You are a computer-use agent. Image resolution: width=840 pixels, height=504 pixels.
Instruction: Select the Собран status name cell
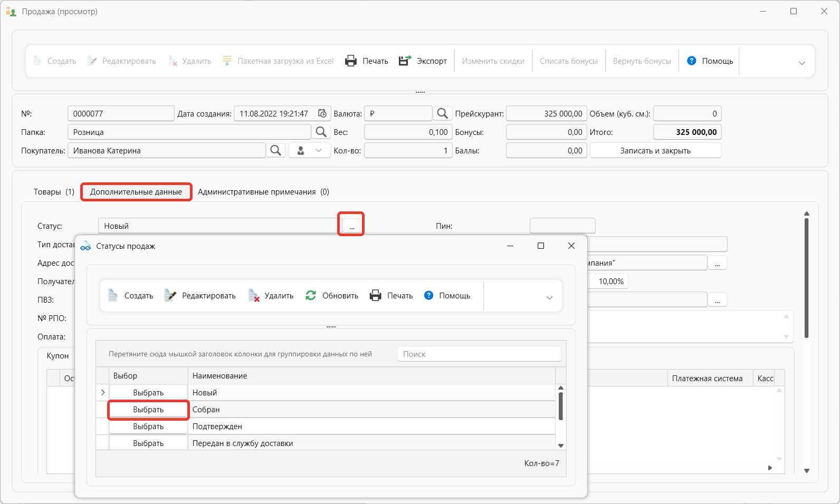(x=371, y=410)
